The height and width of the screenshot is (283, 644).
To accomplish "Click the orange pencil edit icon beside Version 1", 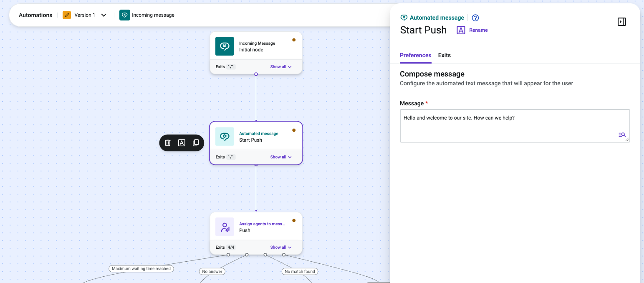I will tap(67, 15).
